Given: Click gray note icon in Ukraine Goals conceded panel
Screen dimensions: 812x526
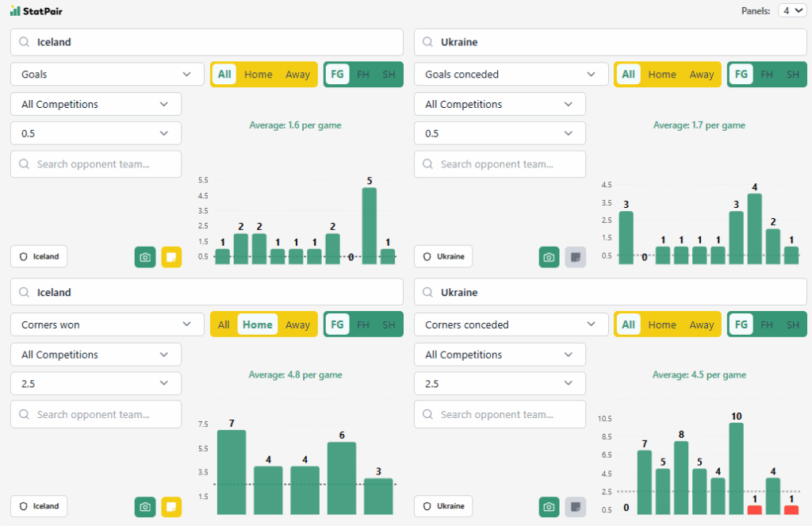Looking at the screenshot, I should click(576, 257).
